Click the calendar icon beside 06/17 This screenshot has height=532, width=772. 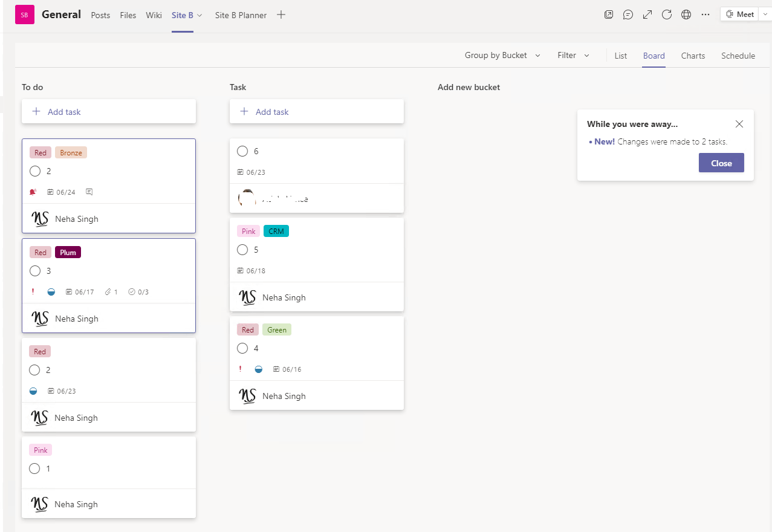[69, 292]
